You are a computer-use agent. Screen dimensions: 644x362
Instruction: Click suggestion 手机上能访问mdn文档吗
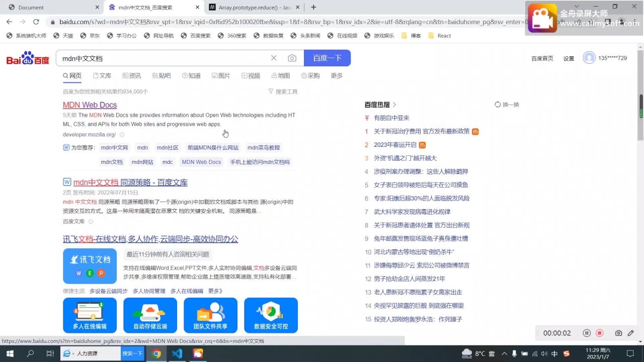coord(260,162)
